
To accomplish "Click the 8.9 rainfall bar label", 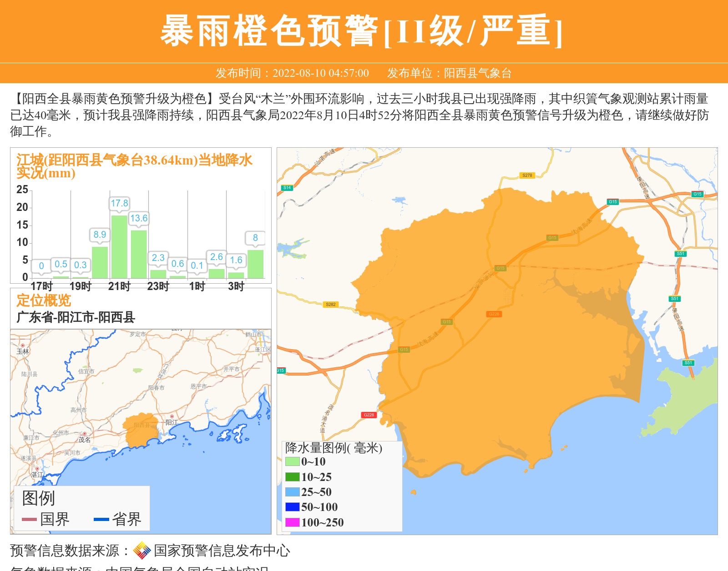I will click(100, 235).
